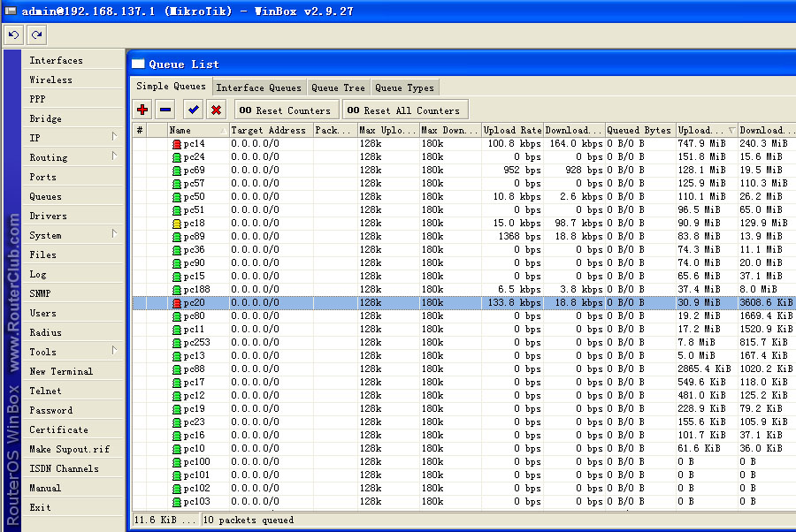Open the Queue Types tab
Image resolution: width=796 pixels, height=532 pixels.
coord(404,87)
